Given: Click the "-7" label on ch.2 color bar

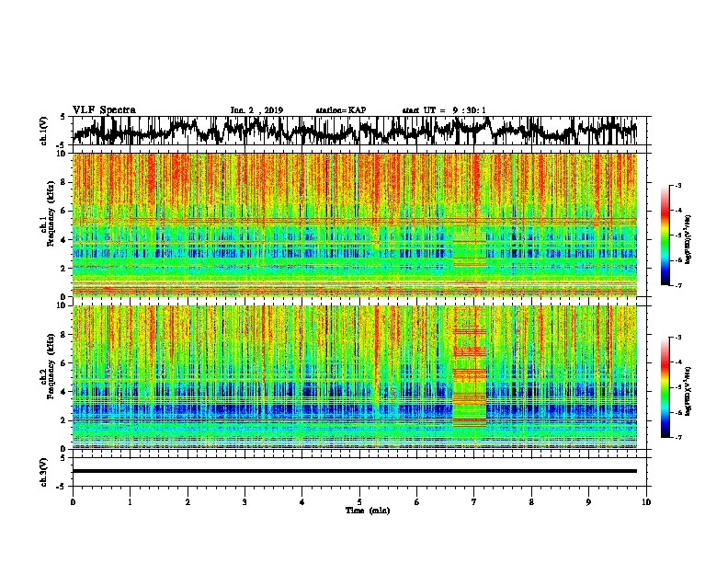Looking at the screenshot, I should (x=678, y=437).
